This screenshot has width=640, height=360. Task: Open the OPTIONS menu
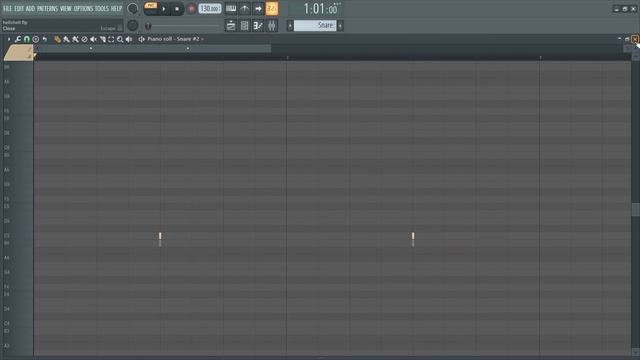[x=83, y=8]
